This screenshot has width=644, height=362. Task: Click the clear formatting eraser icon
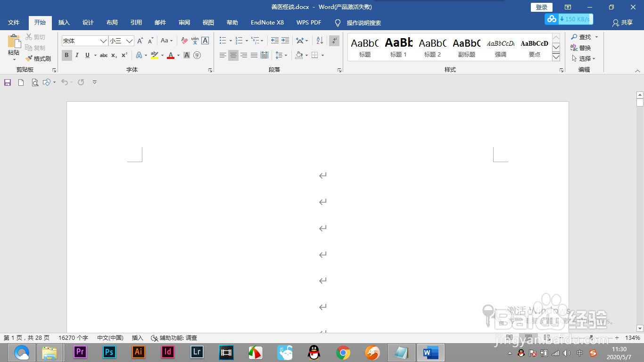(184, 41)
